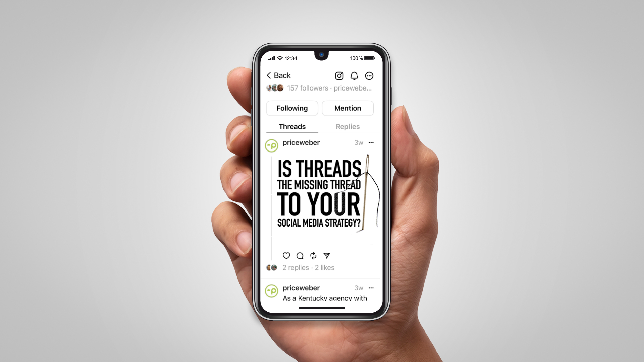Screen dimensions: 644x362
Task: Tap the comment/reply icon
Action: [300, 255]
